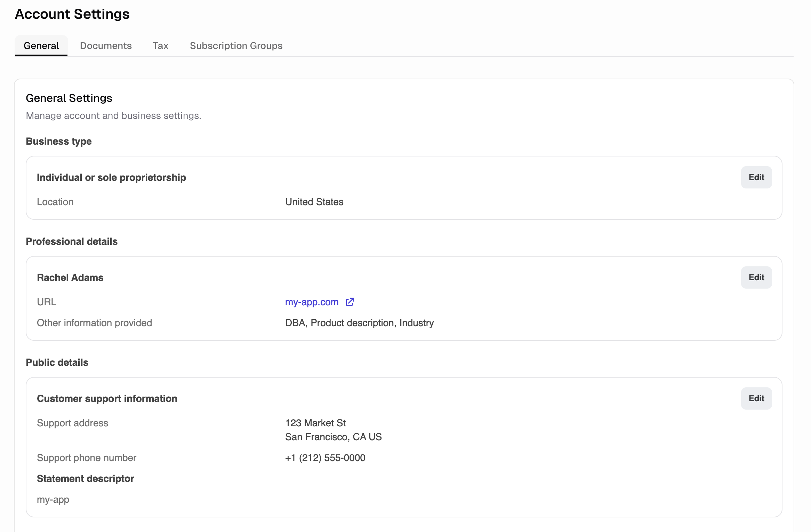Click the San Francisco support address
This screenshot has width=811, height=532.
coord(333,437)
